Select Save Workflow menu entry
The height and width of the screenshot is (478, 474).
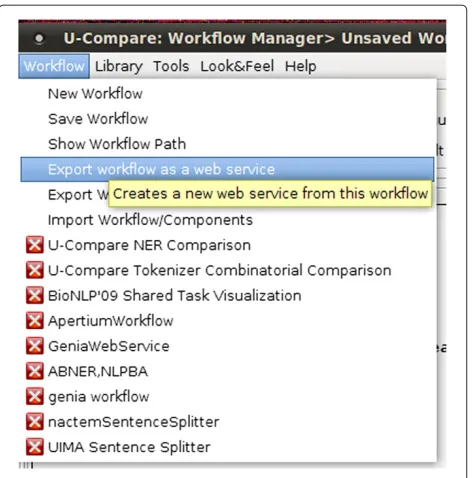pos(228,119)
